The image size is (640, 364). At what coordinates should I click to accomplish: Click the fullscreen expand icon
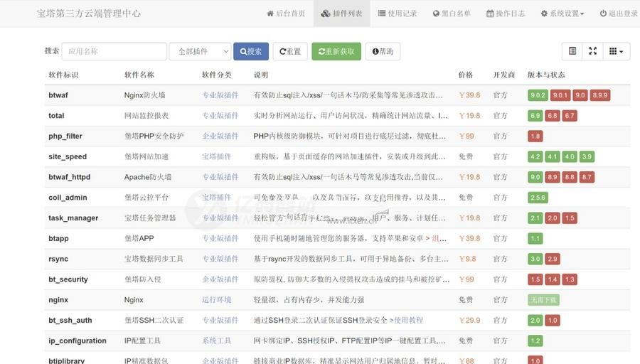tap(592, 51)
